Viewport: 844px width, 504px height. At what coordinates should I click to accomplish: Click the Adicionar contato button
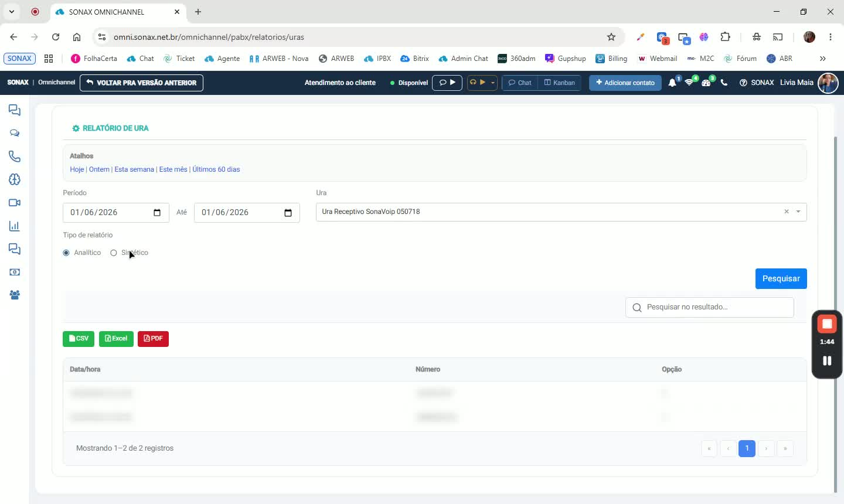625,83
